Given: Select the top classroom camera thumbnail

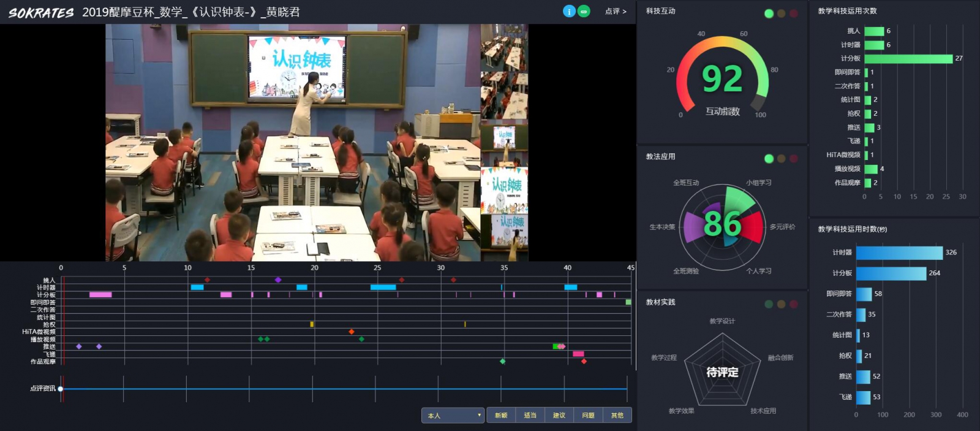Looking at the screenshot, I should click(x=504, y=47).
